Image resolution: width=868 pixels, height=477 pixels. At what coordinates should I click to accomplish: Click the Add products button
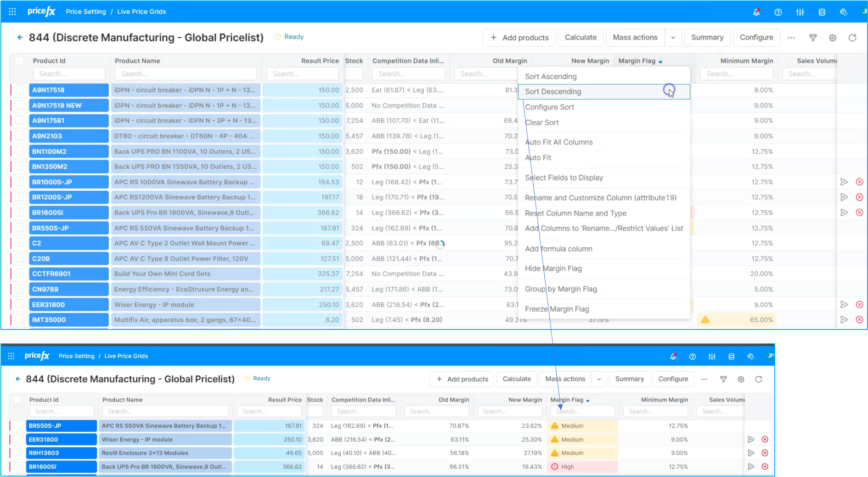[519, 38]
